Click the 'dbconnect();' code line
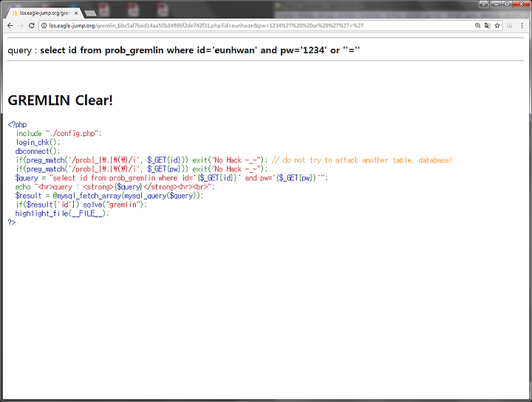Image resolution: width=532 pixels, height=402 pixels. (38, 151)
